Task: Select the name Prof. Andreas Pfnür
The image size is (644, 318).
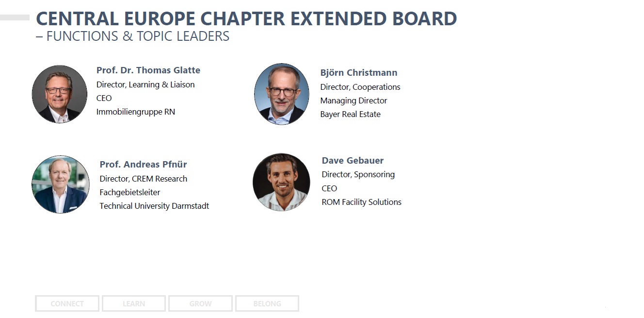Action: [143, 164]
